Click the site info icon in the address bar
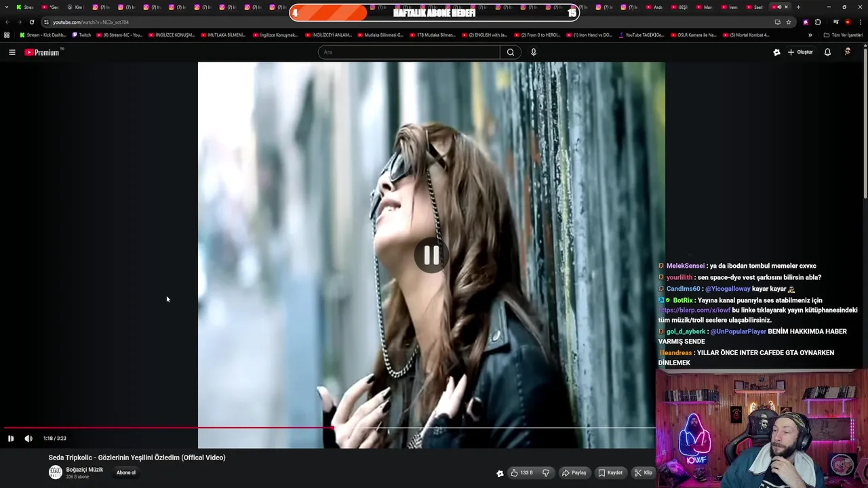The height and width of the screenshot is (488, 868). pyautogui.click(x=46, y=22)
